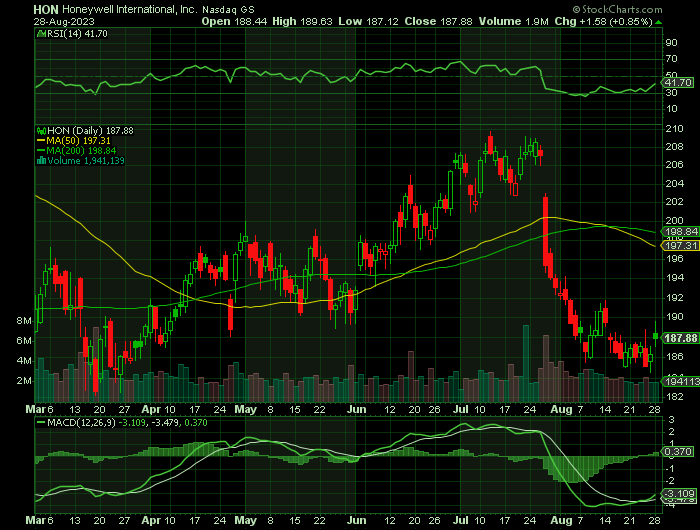This screenshot has height=530, width=700.
Task: Click the 200 label on the price axis
Action: coord(674,221)
